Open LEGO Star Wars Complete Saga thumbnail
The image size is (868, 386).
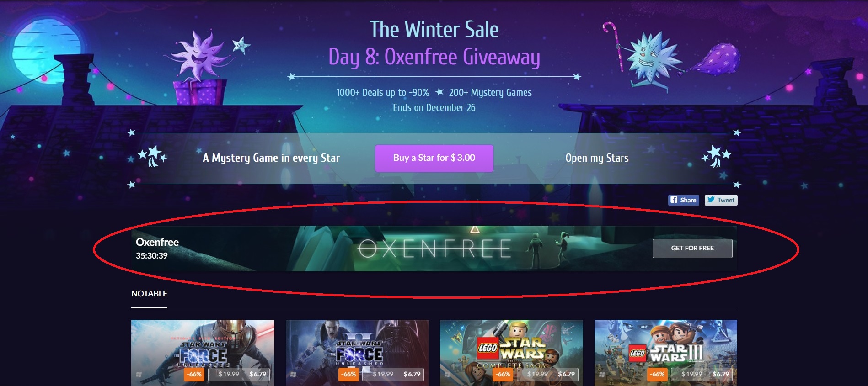(x=511, y=353)
